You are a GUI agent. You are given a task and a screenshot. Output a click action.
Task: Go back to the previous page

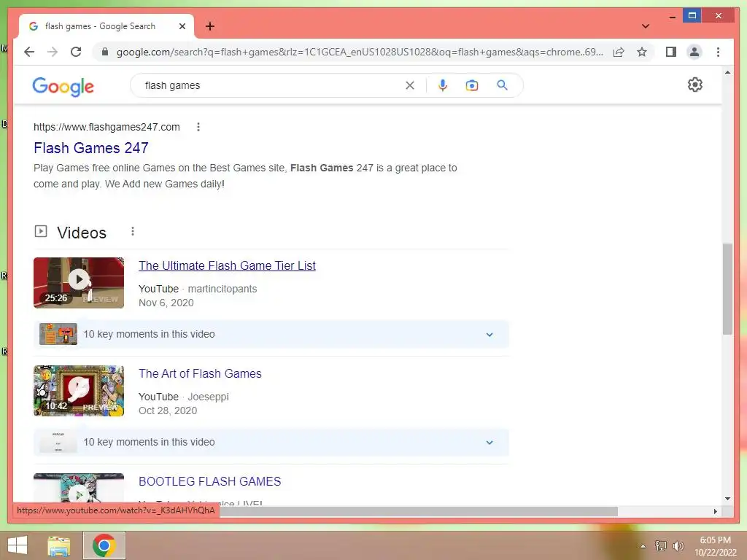pos(29,52)
